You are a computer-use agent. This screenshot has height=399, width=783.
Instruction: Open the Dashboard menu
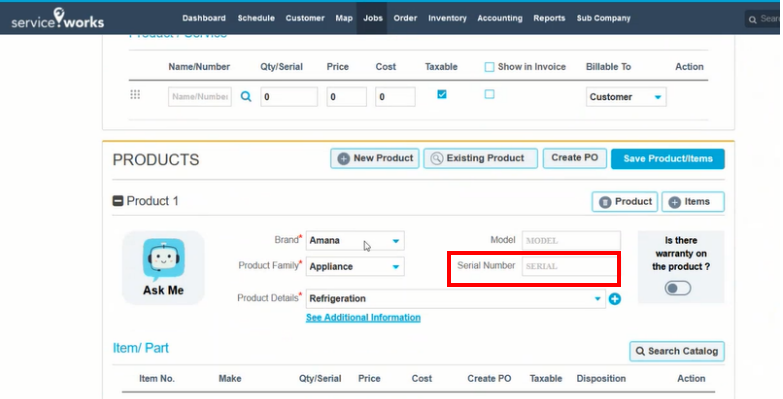tap(204, 18)
